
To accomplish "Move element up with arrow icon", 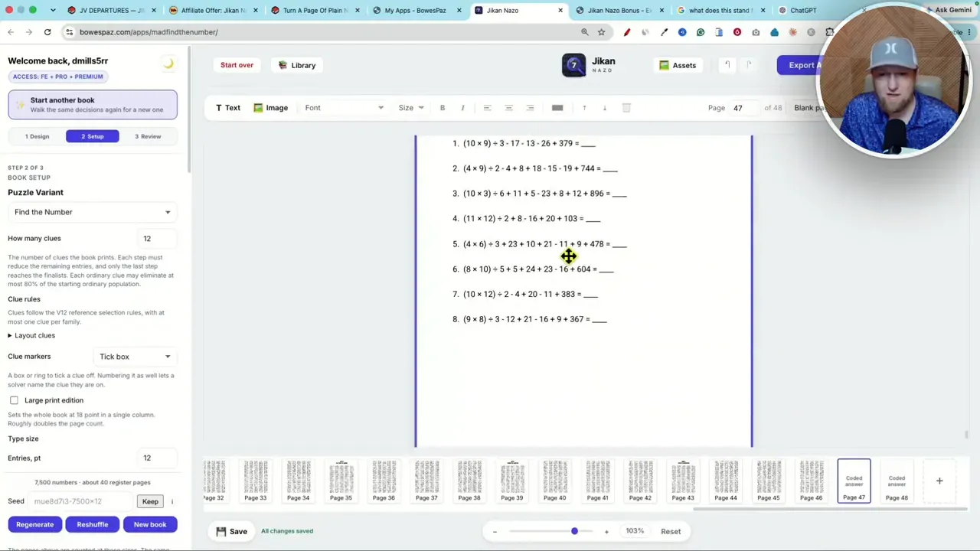I will (584, 108).
